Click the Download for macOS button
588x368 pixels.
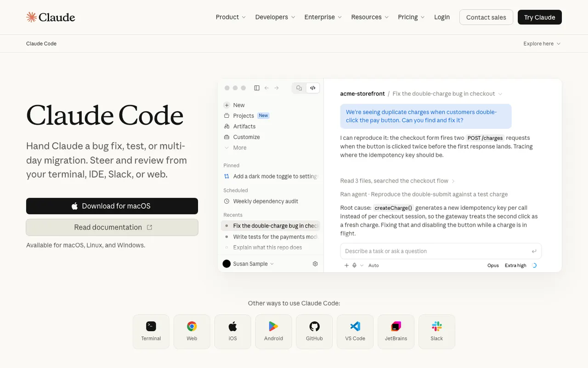(112, 206)
